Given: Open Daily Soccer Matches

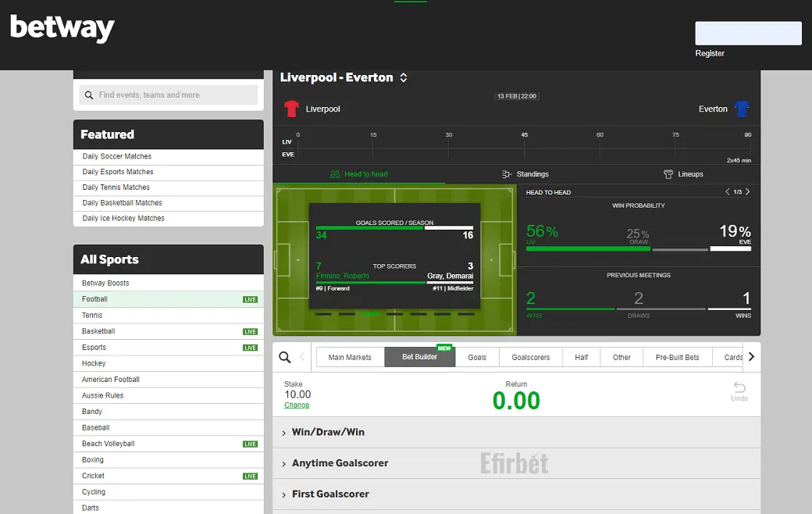Looking at the screenshot, I should [x=169, y=156].
